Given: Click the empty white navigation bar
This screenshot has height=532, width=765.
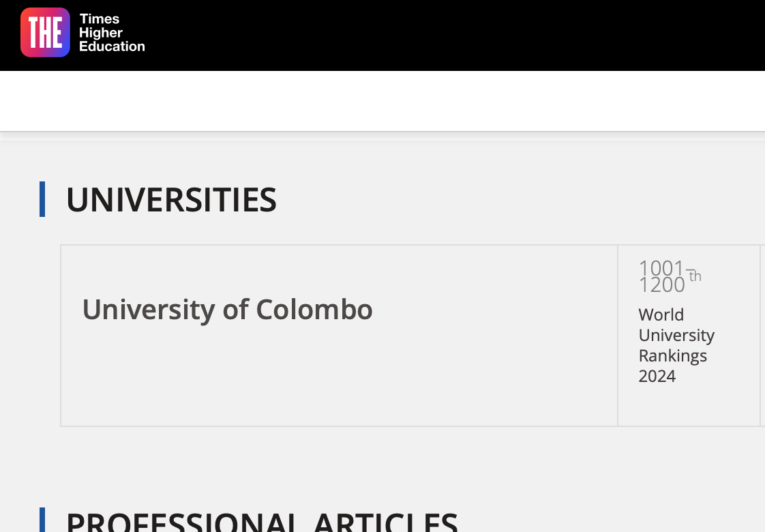Looking at the screenshot, I should tap(382, 101).
